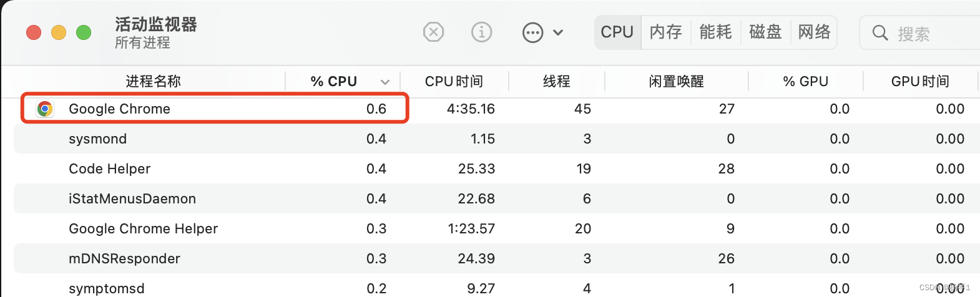
Task: Click the 所有进程 subtitle text
Action: [142, 42]
